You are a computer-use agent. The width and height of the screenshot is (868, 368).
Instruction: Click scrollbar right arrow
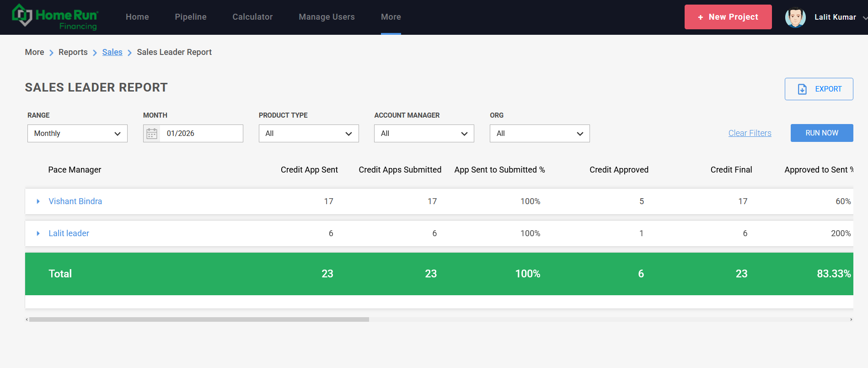[x=851, y=319]
